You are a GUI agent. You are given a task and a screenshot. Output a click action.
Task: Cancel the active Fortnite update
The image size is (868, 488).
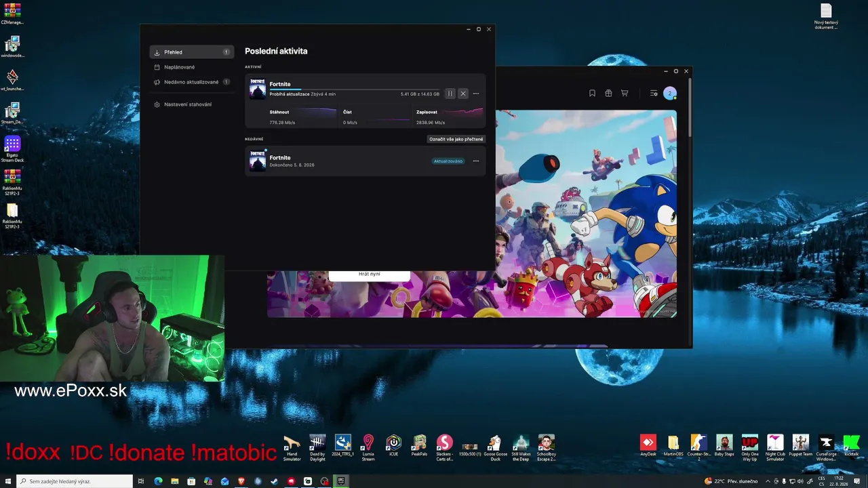463,94
